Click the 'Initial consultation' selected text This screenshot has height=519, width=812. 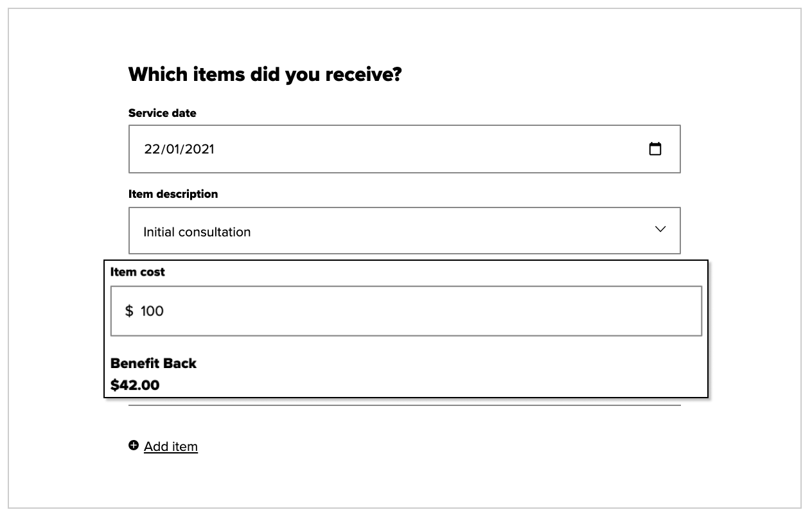click(x=197, y=232)
